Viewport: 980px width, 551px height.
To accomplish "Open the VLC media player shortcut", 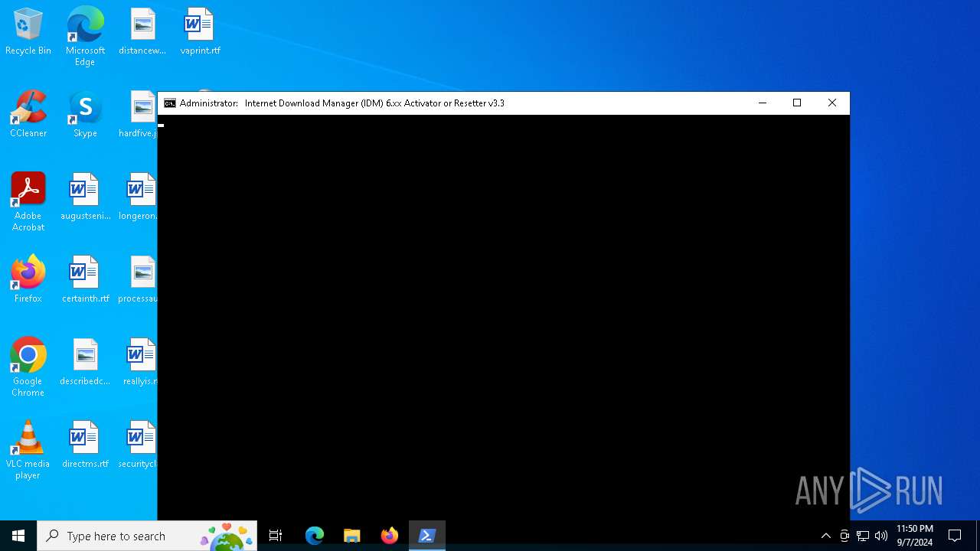I will point(28,450).
